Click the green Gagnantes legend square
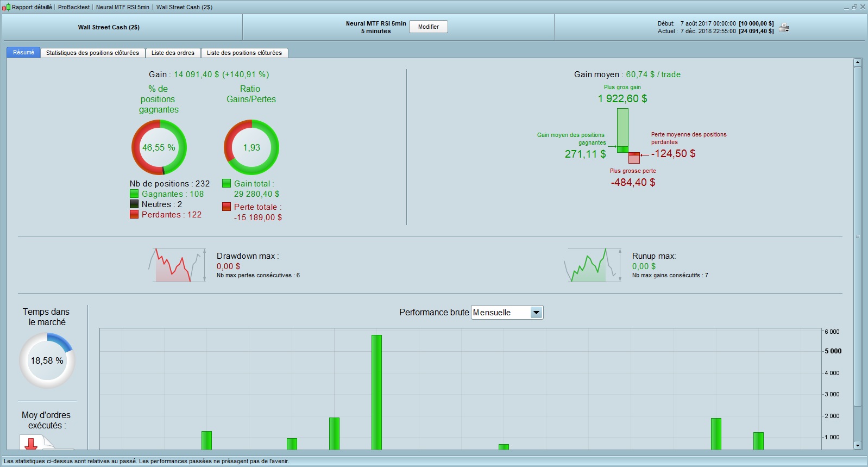 (x=134, y=194)
